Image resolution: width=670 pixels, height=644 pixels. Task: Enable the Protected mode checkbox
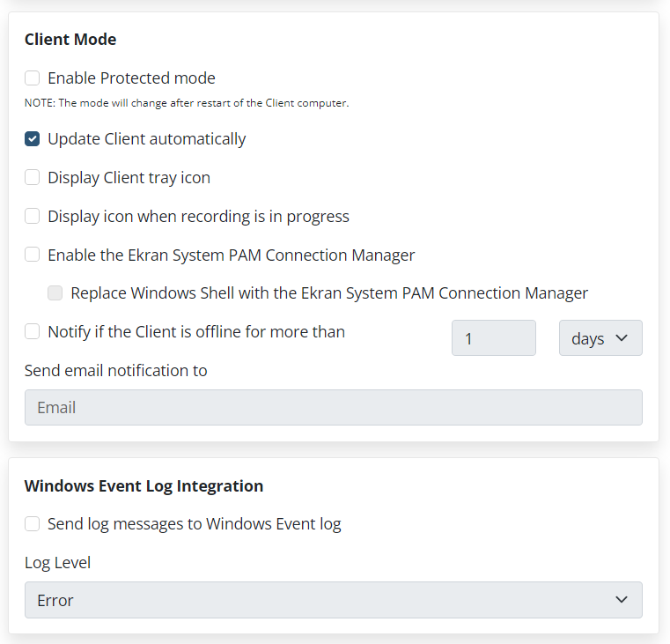coord(33,78)
